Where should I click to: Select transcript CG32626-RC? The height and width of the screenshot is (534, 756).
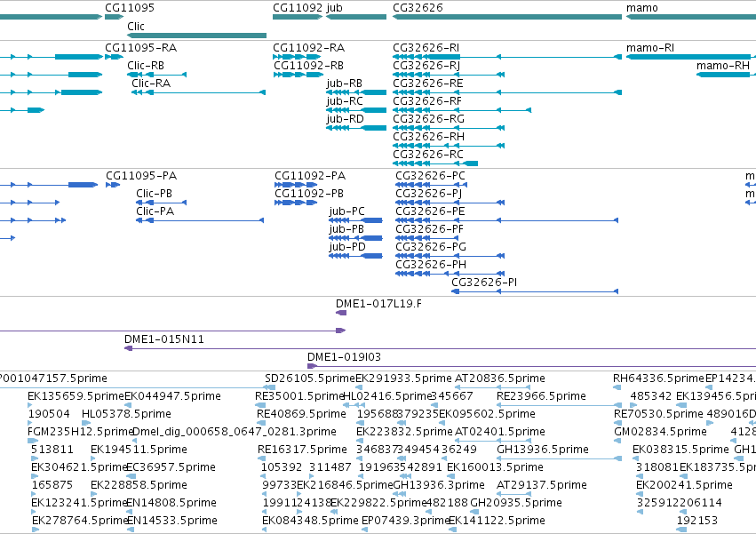[427, 155]
